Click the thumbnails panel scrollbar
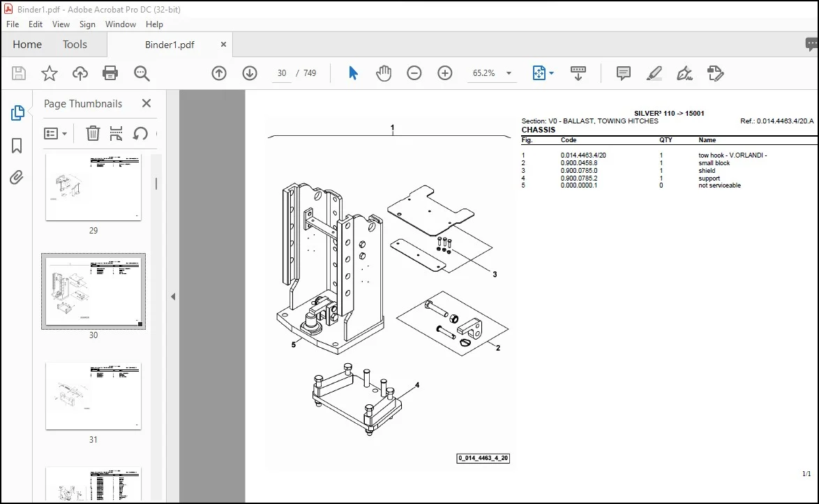Viewport: 819px width, 504px height. tap(156, 183)
